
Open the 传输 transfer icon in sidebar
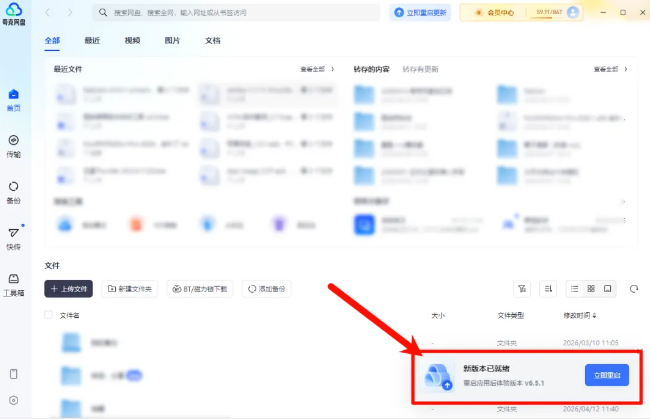point(14,140)
